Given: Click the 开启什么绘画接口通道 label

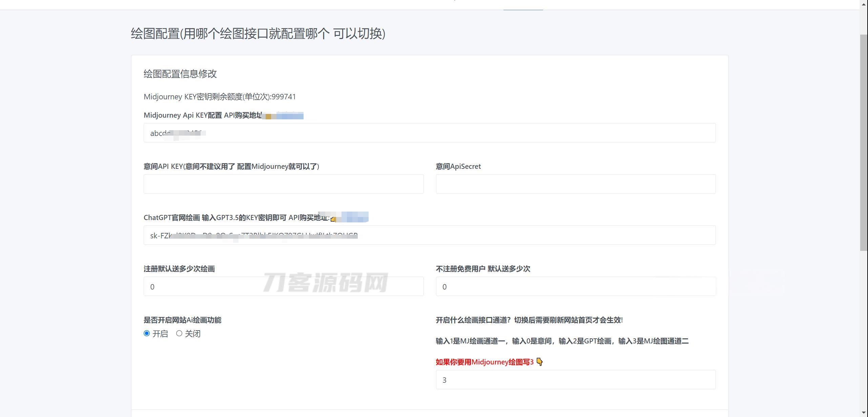Looking at the screenshot, I should 529,320.
